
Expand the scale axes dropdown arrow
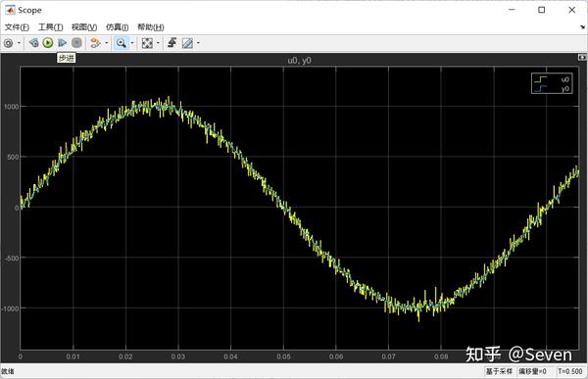tap(158, 43)
